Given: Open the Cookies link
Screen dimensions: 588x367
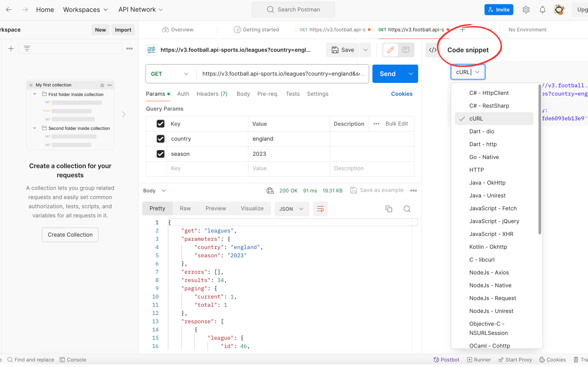Looking at the screenshot, I should click(x=401, y=94).
